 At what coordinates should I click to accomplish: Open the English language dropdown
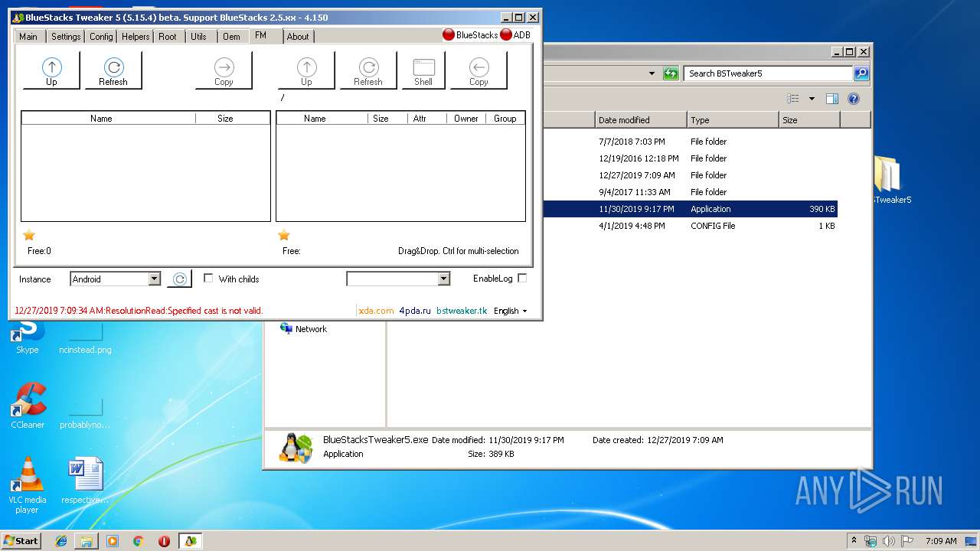(511, 311)
